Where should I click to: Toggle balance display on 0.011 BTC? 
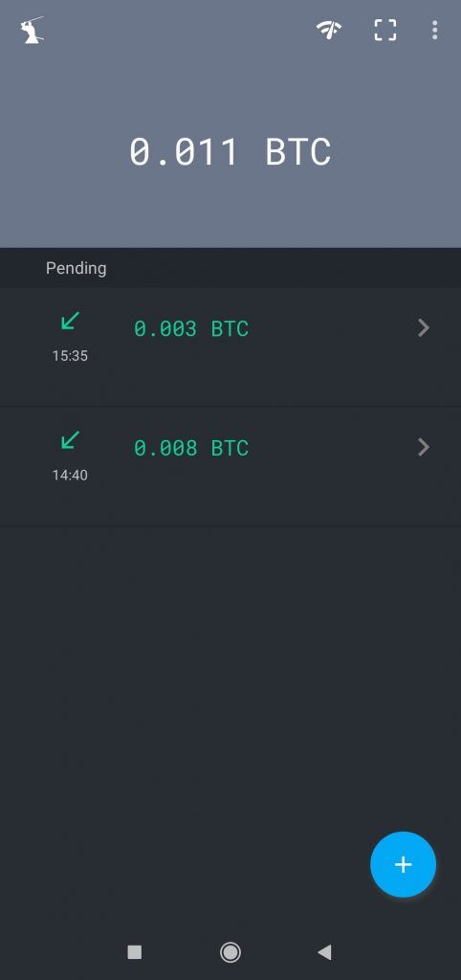230,152
